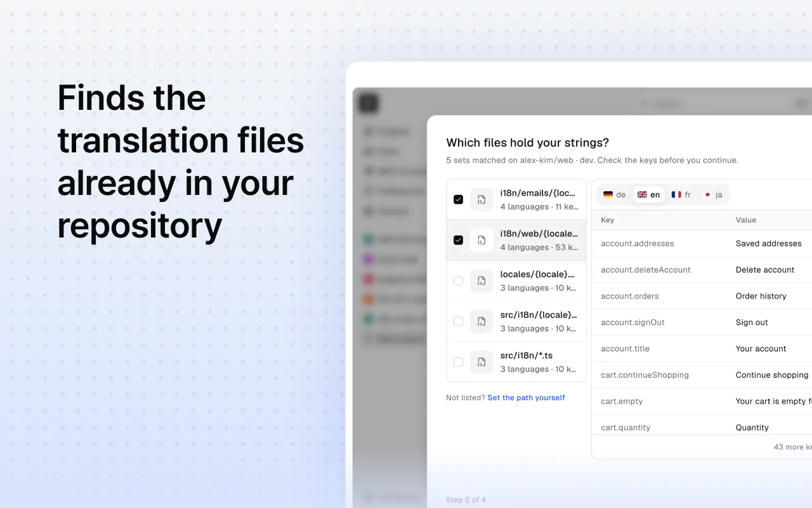The width and height of the screenshot is (812, 508).
Task: Click the 'Your account' value
Action: [x=761, y=349]
